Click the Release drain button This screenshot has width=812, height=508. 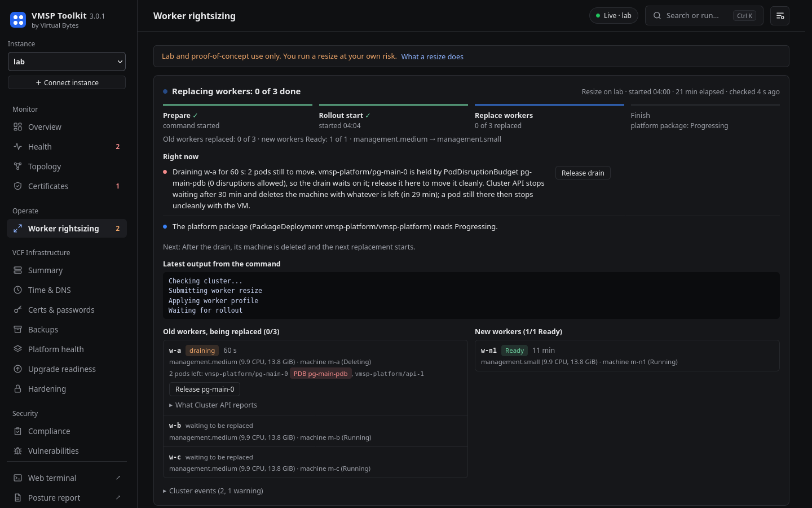[x=583, y=173]
